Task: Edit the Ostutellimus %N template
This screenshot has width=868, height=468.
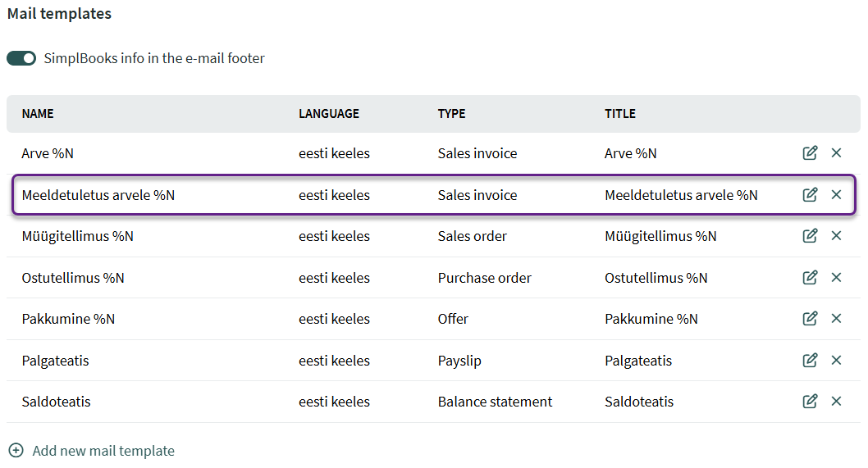Action: 810,276
